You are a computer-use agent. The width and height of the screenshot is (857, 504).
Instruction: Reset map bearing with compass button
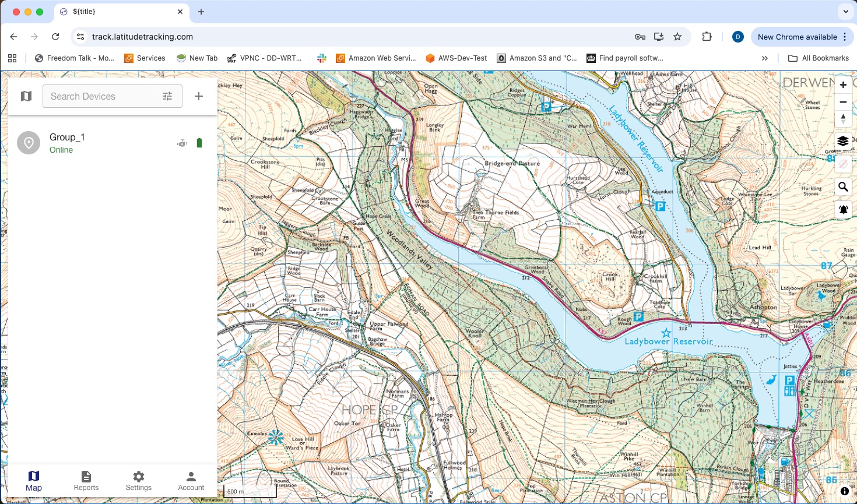[843, 119]
